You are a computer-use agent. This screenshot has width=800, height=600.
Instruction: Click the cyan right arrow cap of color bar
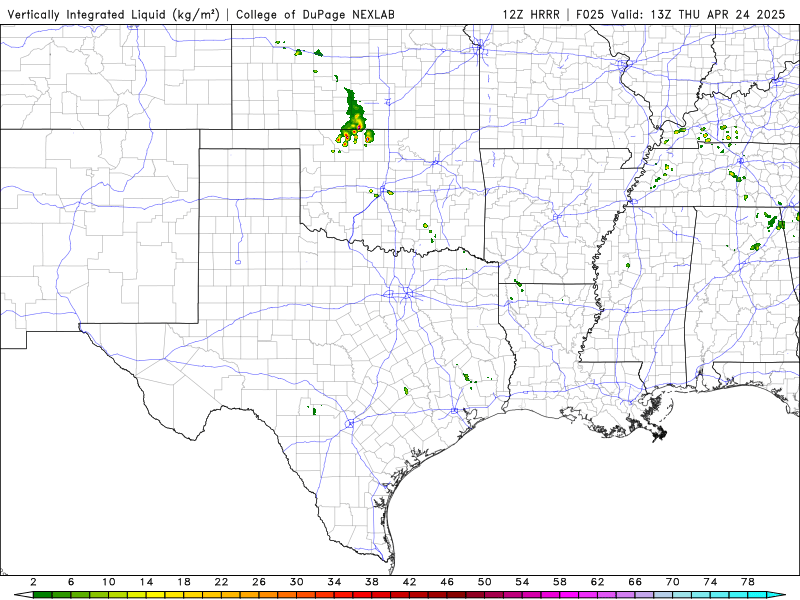pyautogui.click(x=776, y=595)
